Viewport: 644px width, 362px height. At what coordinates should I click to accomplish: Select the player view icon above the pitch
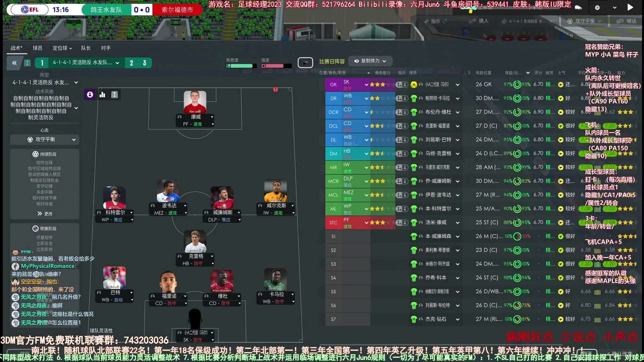[90, 95]
